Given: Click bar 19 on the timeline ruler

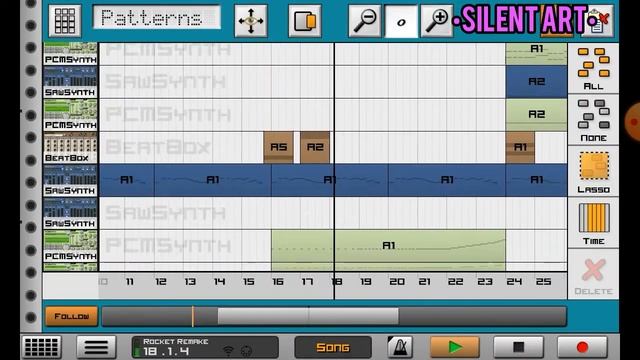Looking at the screenshot, I should [x=366, y=282].
